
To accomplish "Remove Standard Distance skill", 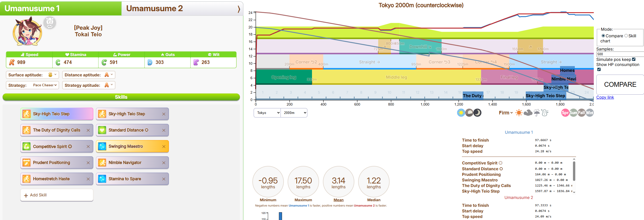I will [164, 130].
